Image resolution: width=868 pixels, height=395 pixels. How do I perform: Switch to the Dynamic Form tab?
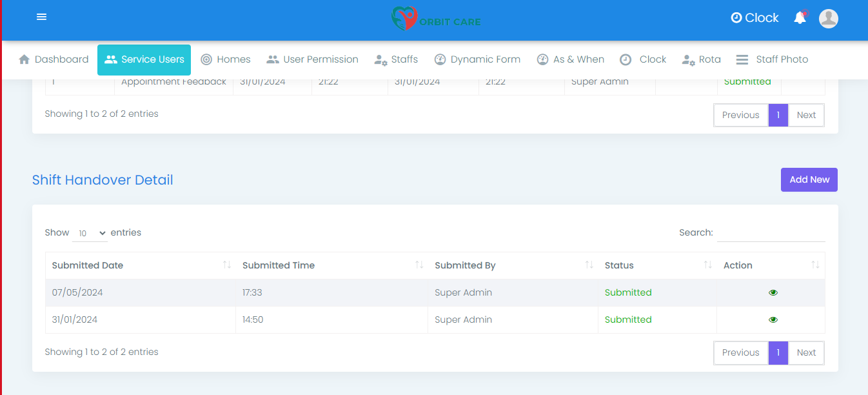tap(477, 59)
